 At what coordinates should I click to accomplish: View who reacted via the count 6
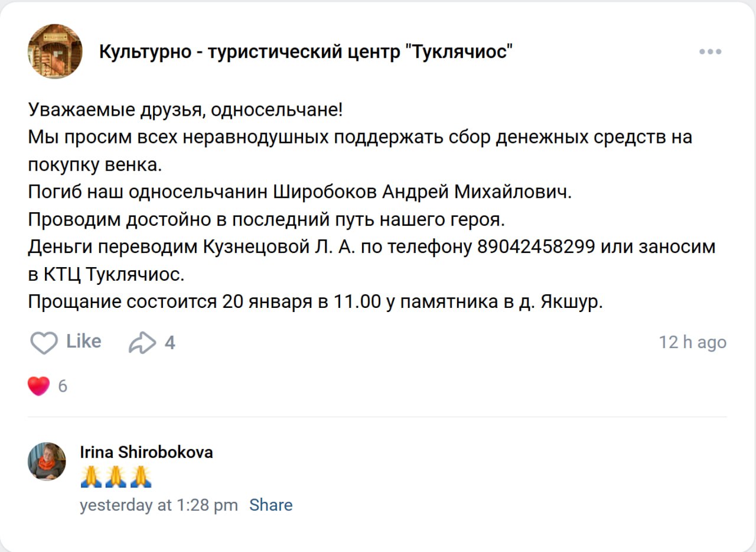63,386
